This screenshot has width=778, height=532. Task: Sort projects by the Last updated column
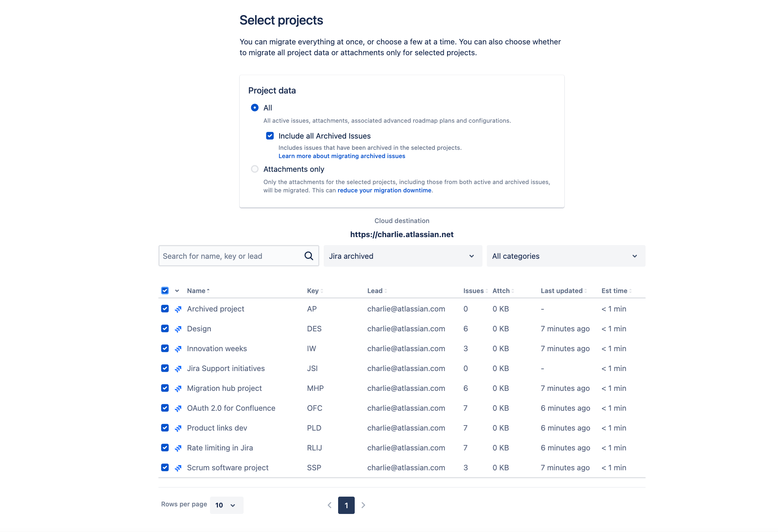[561, 291]
